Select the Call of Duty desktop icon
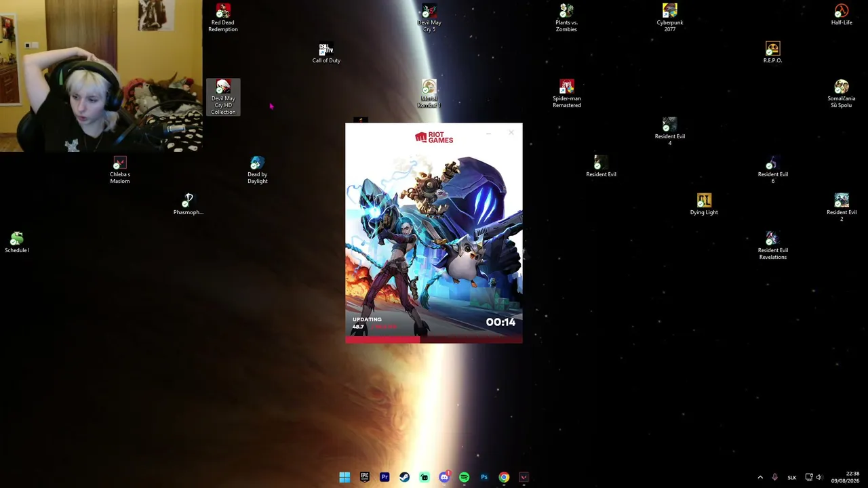 click(326, 53)
